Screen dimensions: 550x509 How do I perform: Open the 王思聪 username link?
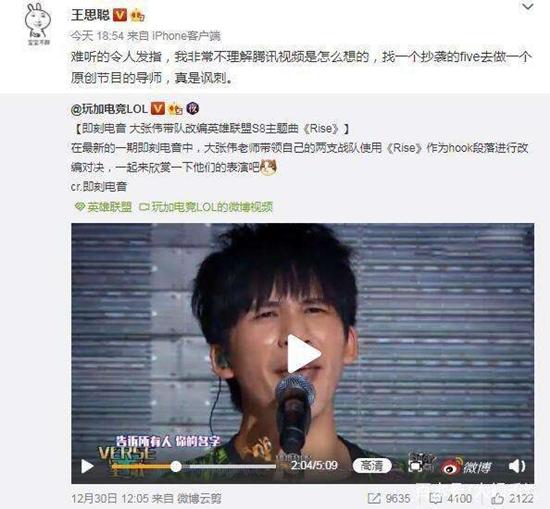pyautogui.click(x=90, y=15)
